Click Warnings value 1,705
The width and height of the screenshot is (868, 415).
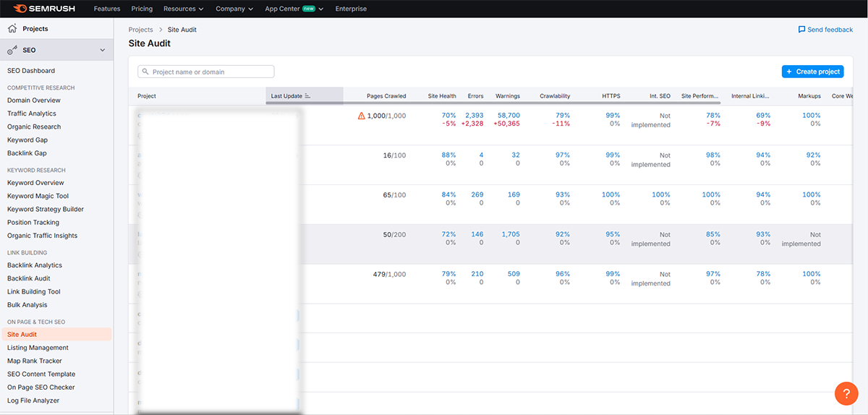[x=511, y=234]
